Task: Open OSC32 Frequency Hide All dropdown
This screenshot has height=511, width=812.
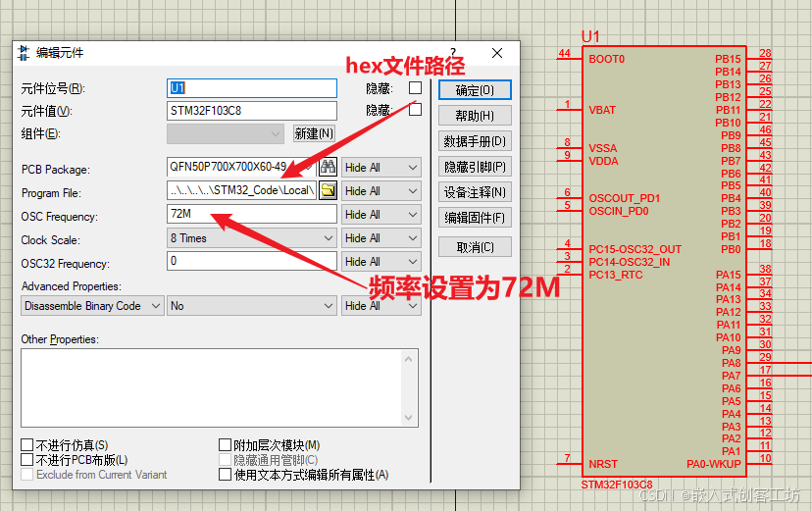Action: click(381, 262)
